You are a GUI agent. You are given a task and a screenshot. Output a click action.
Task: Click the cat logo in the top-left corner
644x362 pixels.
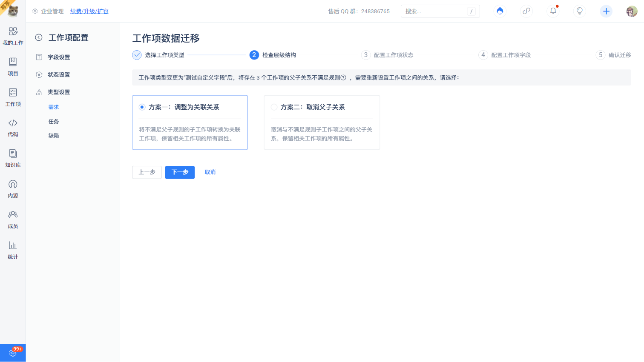pos(13,10)
